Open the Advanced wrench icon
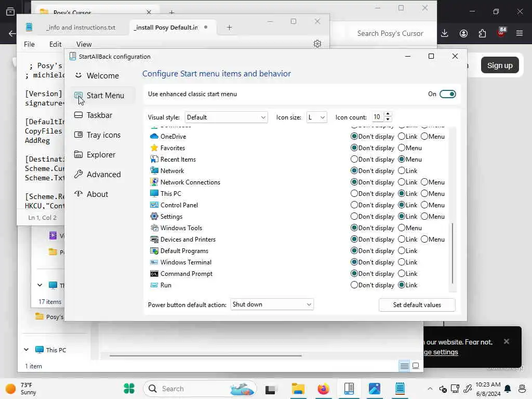The width and height of the screenshot is (532, 399). [x=78, y=174]
